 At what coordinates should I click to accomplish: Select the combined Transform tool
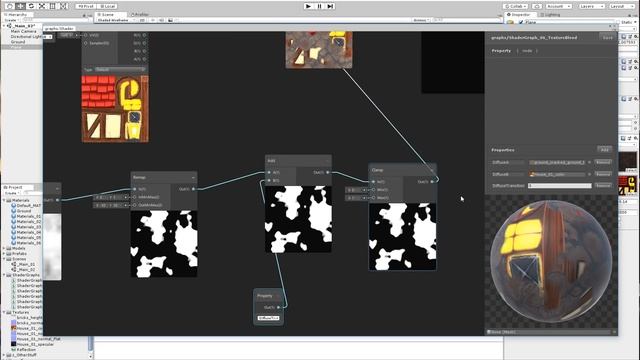click(64, 6)
